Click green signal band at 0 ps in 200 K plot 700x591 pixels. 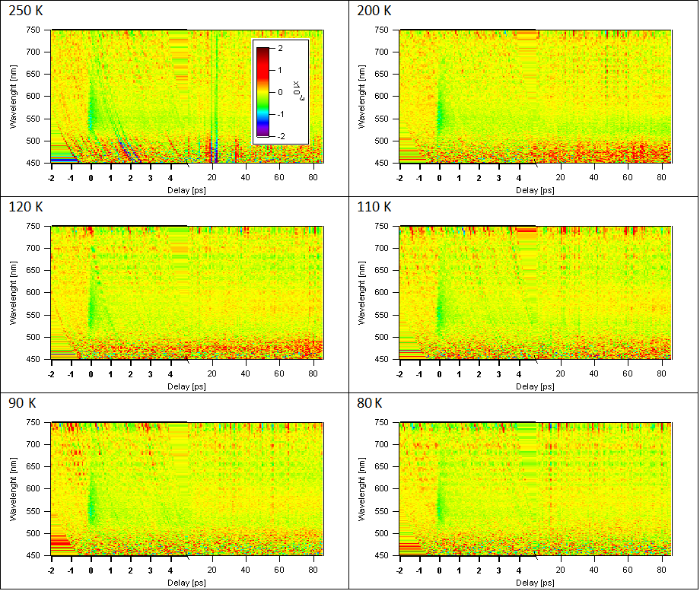click(x=440, y=114)
